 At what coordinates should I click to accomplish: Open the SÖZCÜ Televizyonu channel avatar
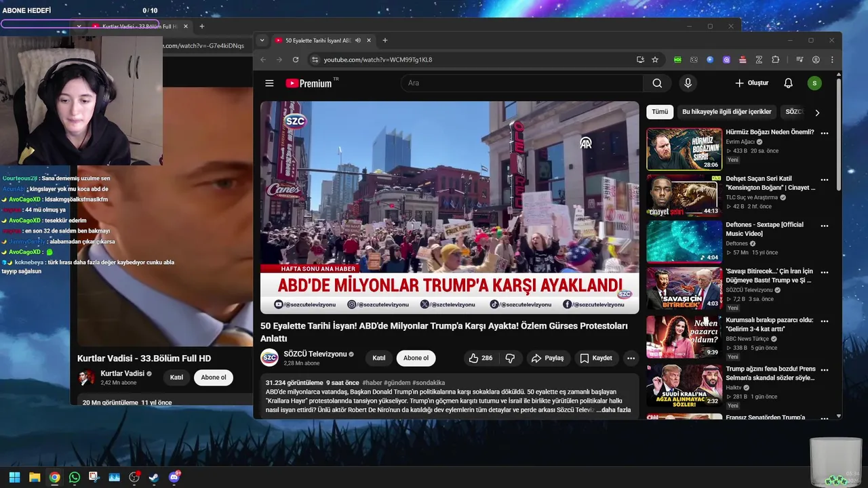(x=269, y=358)
